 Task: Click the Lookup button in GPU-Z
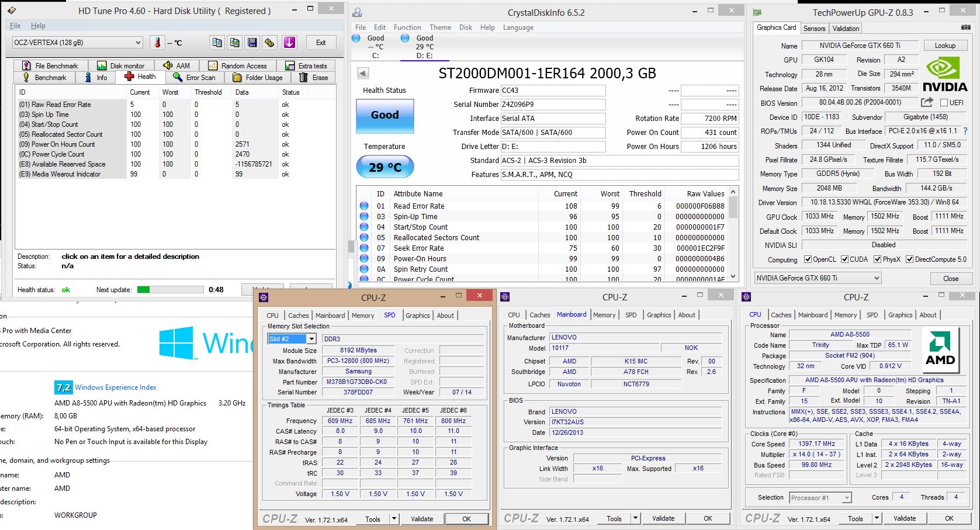944,46
